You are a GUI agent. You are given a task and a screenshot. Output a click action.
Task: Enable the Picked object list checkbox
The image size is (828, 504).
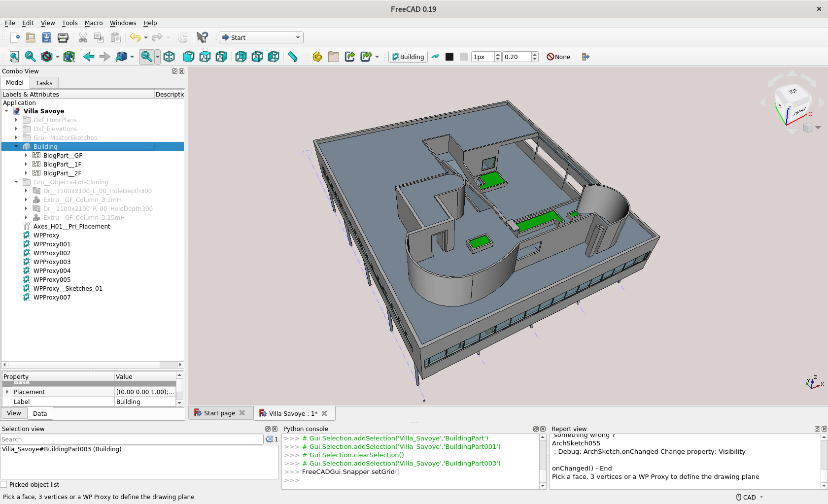pyautogui.click(x=4, y=484)
